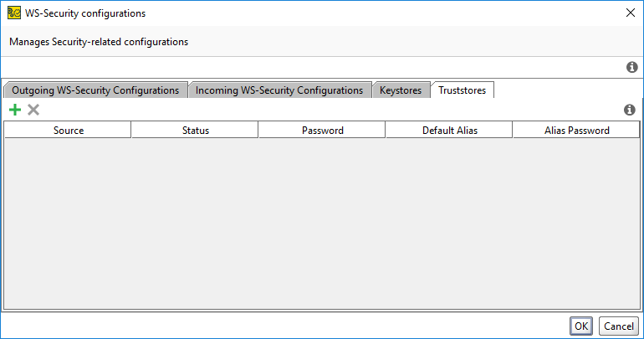This screenshot has height=339, width=644.
Task: Click the Source column header
Action: [x=68, y=130]
